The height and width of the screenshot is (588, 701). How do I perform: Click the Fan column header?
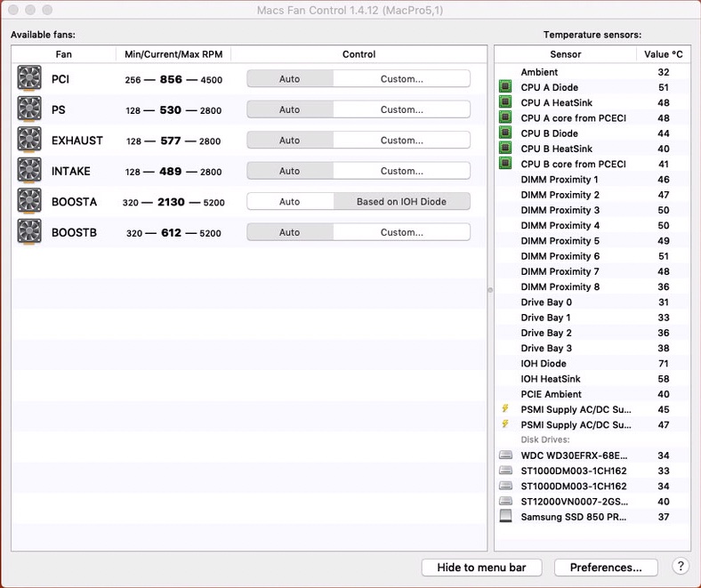[63, 54]
